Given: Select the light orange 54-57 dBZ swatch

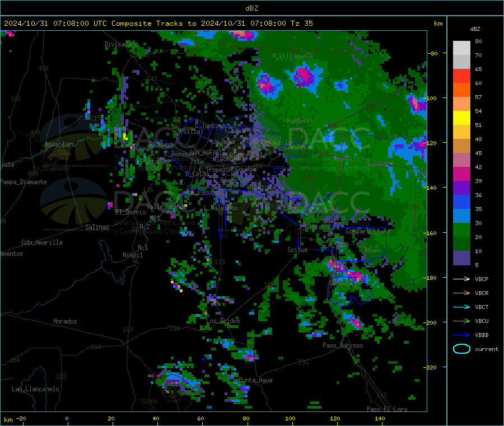Looking at the screenshot, I should tap(461, 104).
